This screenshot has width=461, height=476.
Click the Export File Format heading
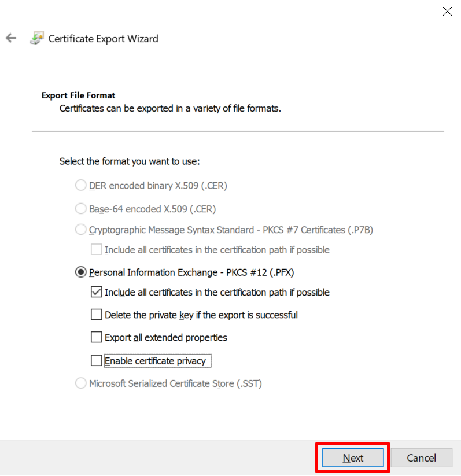coord(78,95)
